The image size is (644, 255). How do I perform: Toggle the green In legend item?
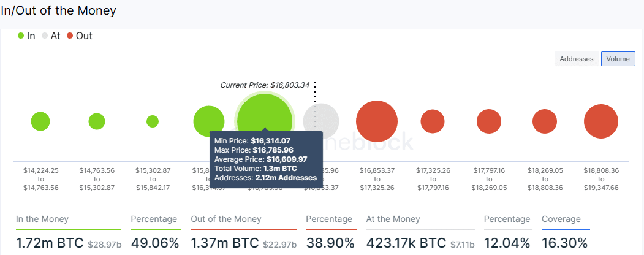[26, 36]
